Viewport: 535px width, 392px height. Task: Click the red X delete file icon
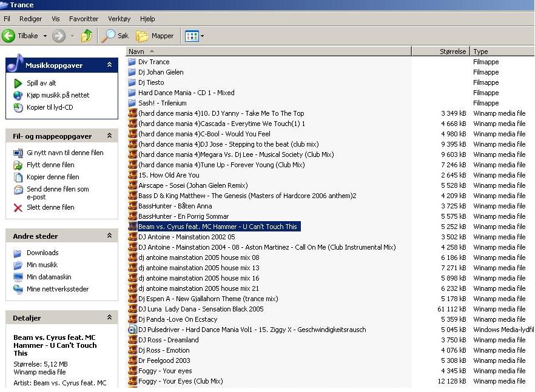[18, 208]
